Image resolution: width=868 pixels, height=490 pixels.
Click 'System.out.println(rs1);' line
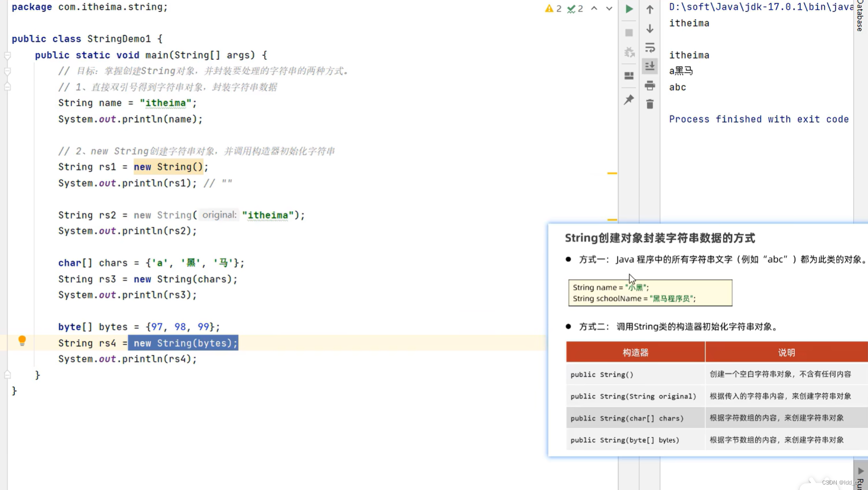pos(127,183)
